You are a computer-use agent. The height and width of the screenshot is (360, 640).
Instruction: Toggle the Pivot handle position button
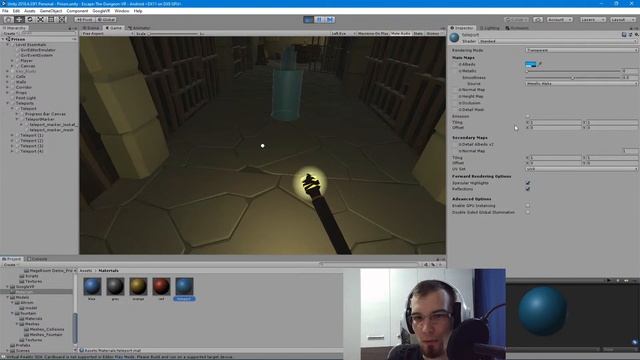(x=84, y=20)
